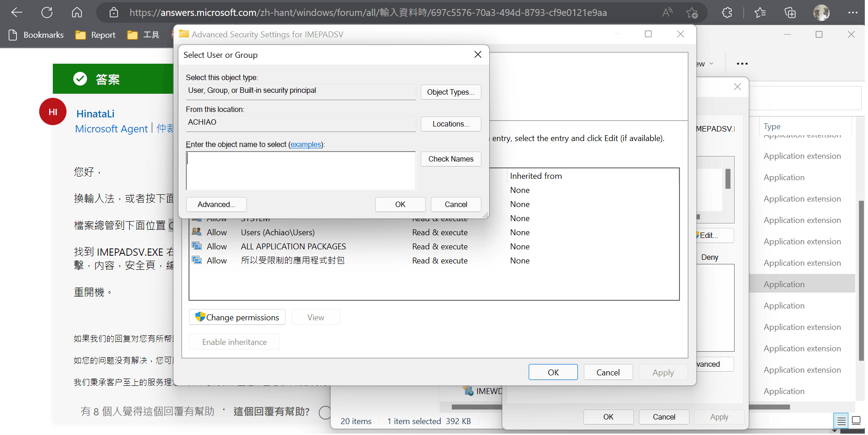Screen dimensions: 868x435
Task: Switch Explorer to large icons view
Action: (856, 420)
